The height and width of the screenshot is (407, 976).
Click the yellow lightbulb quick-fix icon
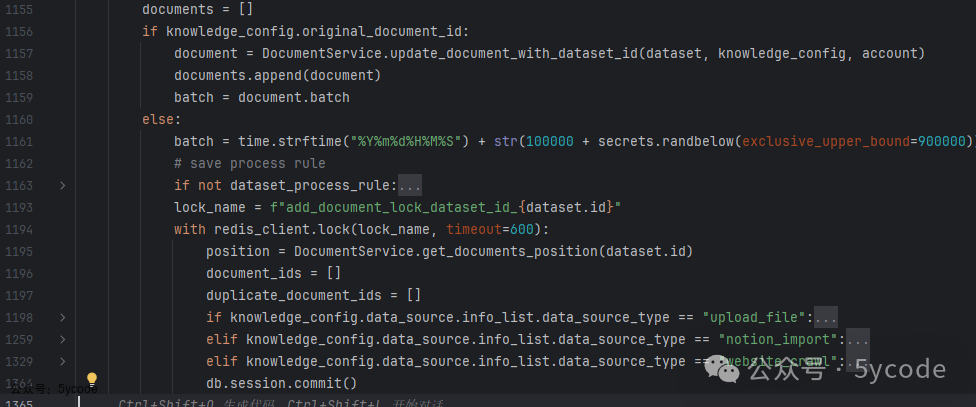pos(92,380)
